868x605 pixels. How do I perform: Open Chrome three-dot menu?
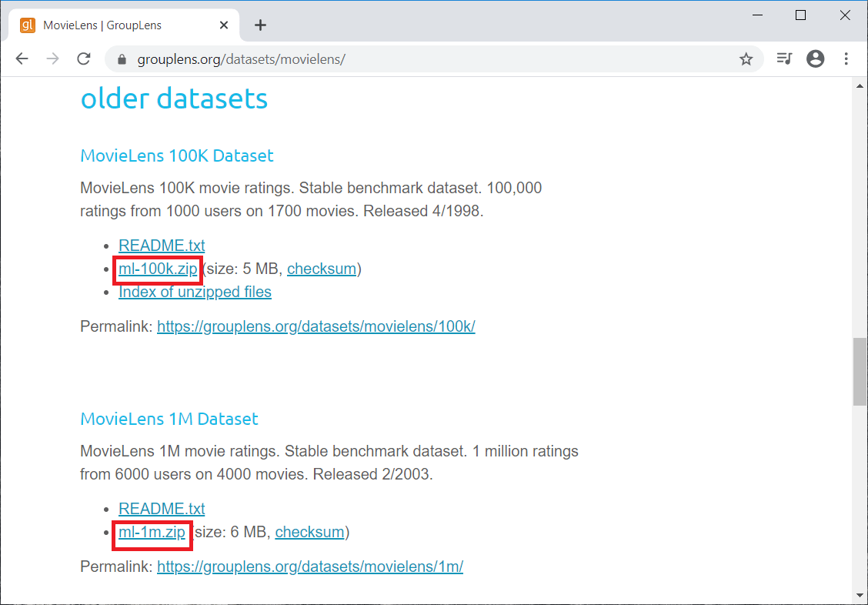[x=846, y=59]
